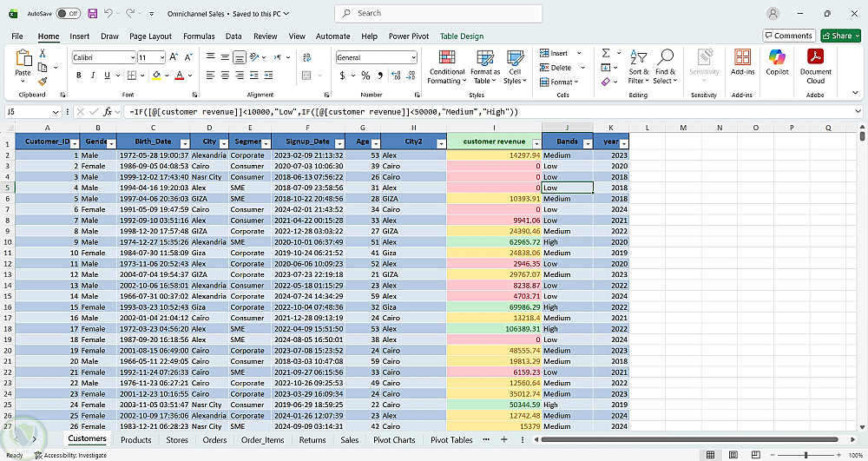Click the Share button

pyautogui.click(x=840, y=36)
